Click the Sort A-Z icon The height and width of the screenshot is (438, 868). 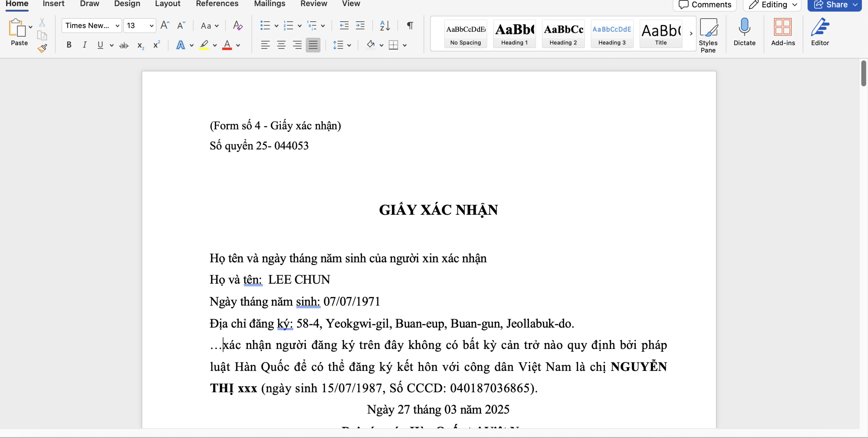[385, 26]
